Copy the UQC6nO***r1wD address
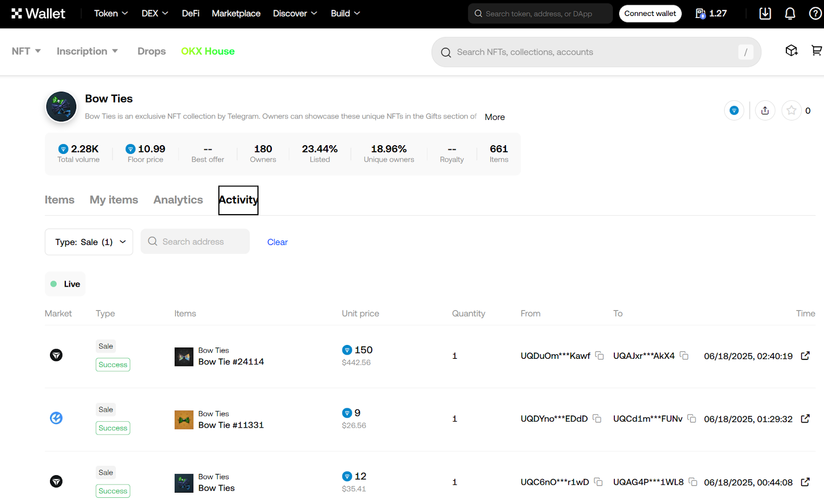This screenshot has width=824, height=504. point(598,482)
